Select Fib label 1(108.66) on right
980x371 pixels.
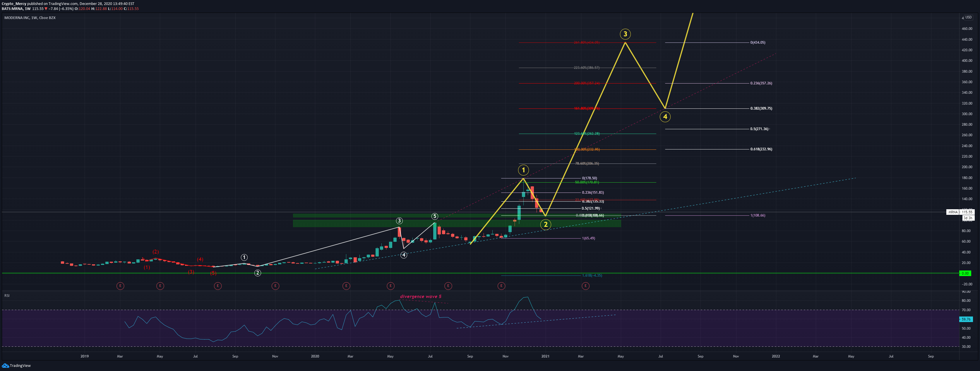(758, 215)
